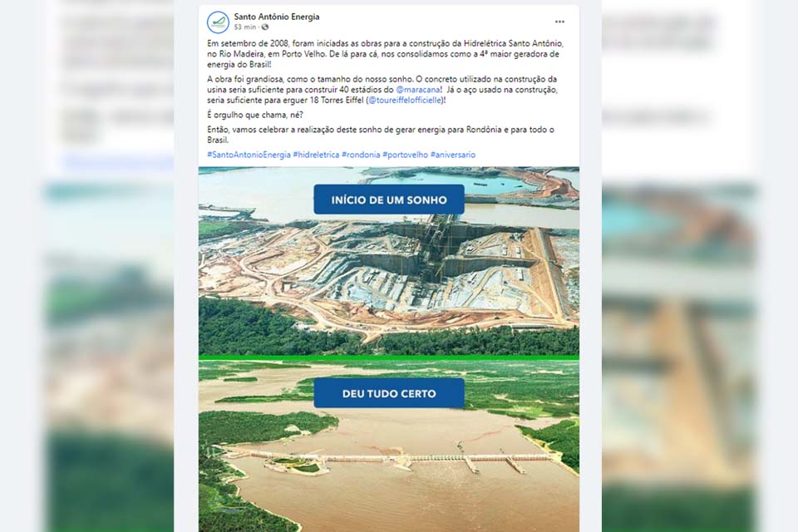Open the Santo Antônio Energia page name
Viewport: 798px width, 532px height.
click(277, 17)
